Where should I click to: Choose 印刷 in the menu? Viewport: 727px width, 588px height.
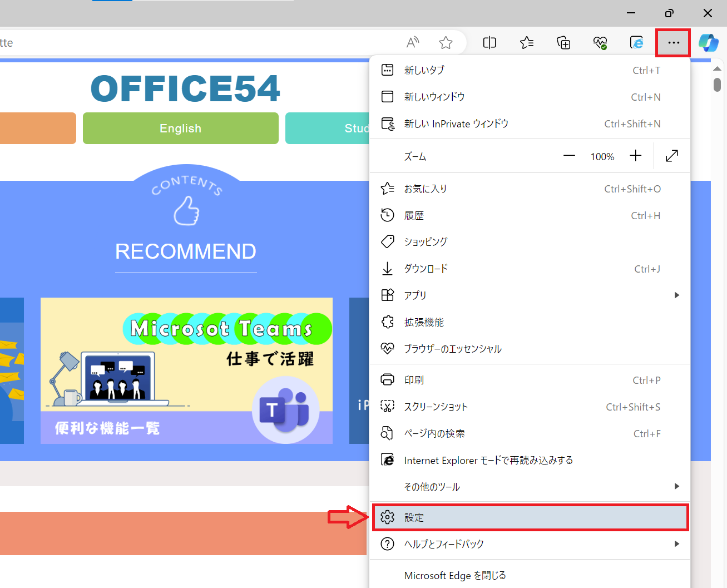point(530,380)
